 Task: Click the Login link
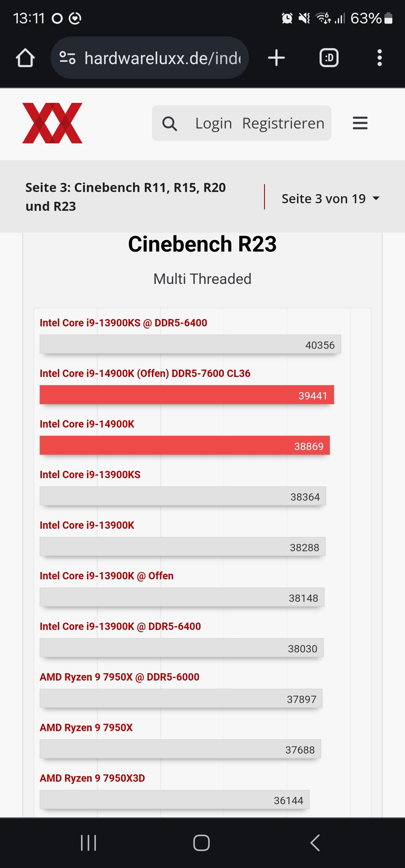pos(213,123)
